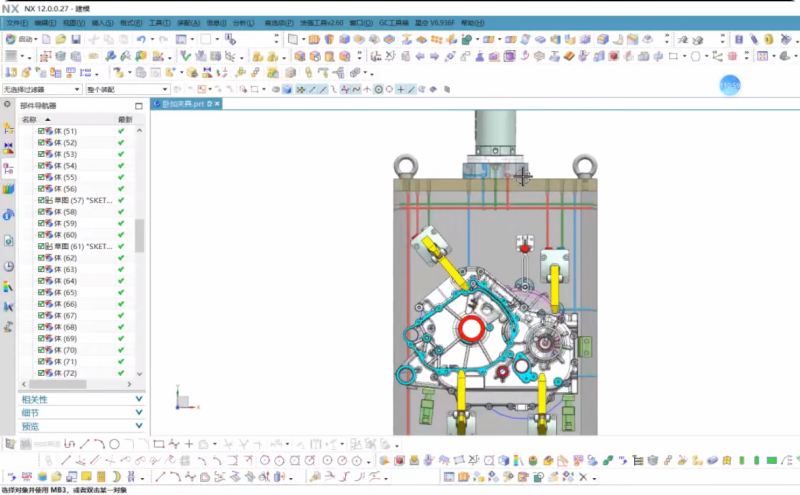Click the 名称 column header
800x495 pixels.
tap(30, 119)
